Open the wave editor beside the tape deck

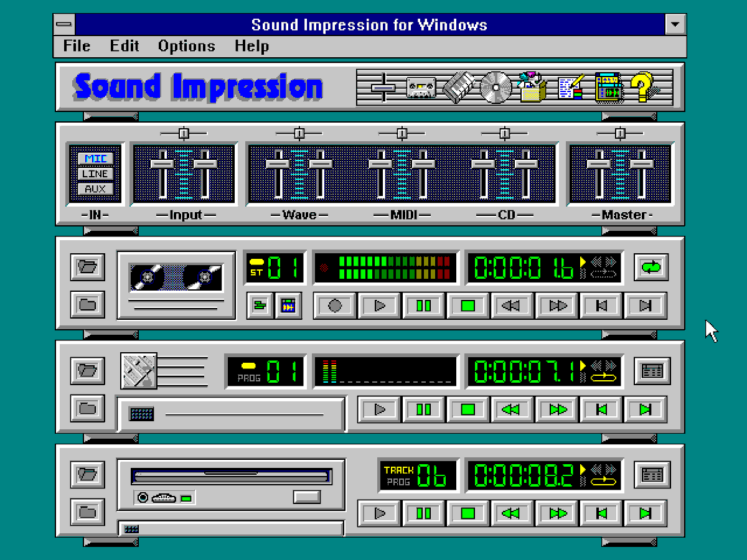pyautogui.click(x=288, y=306)
